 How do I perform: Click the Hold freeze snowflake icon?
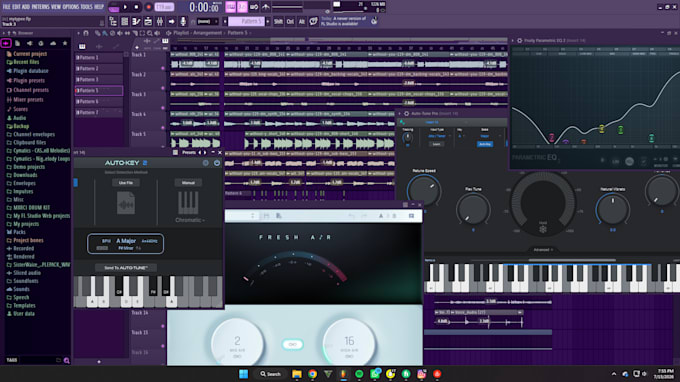(x=543, y=229)
